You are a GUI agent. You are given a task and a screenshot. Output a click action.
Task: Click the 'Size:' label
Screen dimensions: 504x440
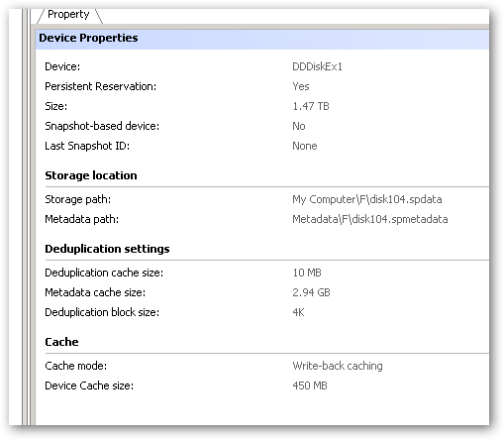click(56, 106)
